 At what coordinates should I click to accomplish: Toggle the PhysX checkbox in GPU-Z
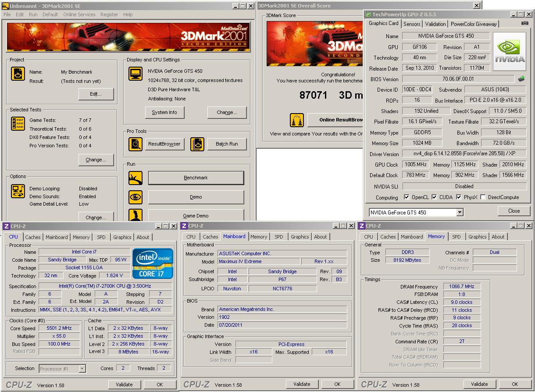click(x=459, y=197)
